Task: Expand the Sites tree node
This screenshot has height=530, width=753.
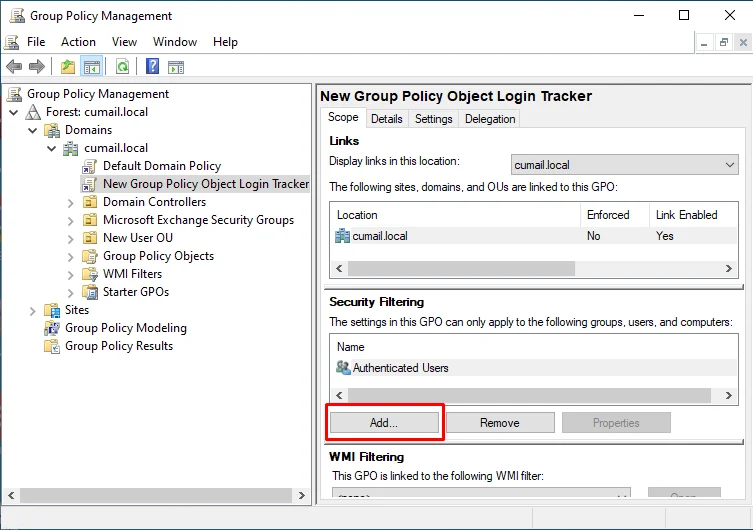Action: (x=33, y=311)
